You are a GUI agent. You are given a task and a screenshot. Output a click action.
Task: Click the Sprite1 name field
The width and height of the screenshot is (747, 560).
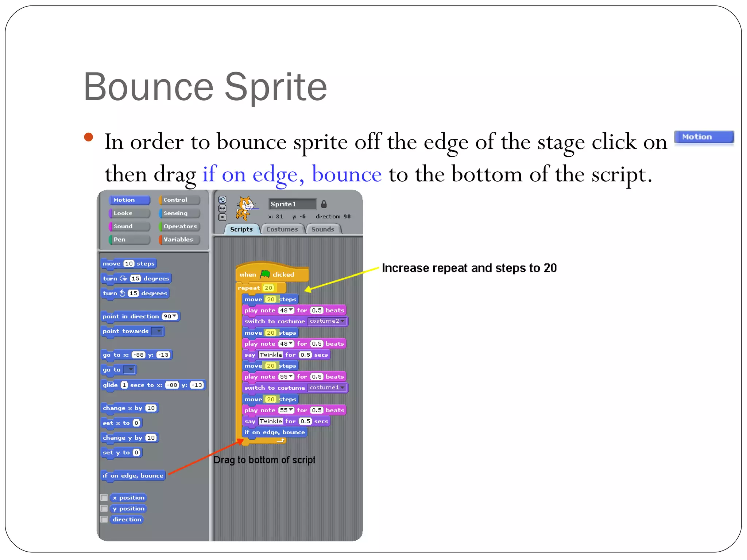[292, 204]
